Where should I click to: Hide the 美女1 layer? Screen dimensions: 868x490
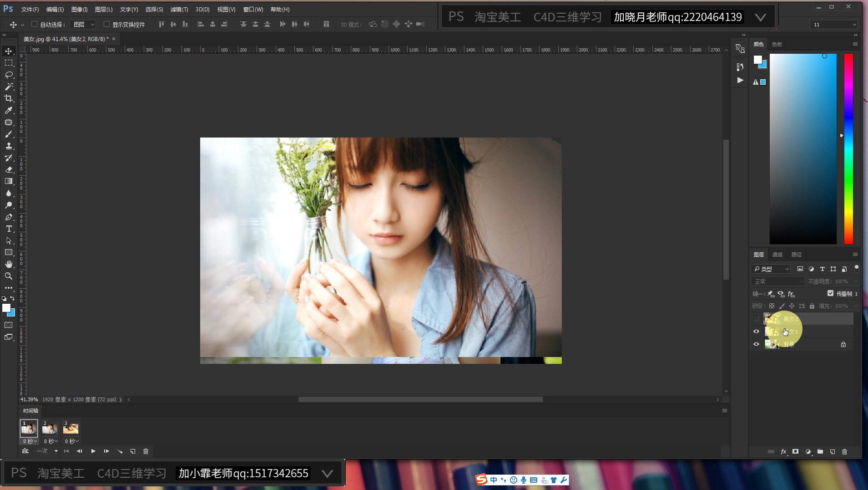[756, 332]
